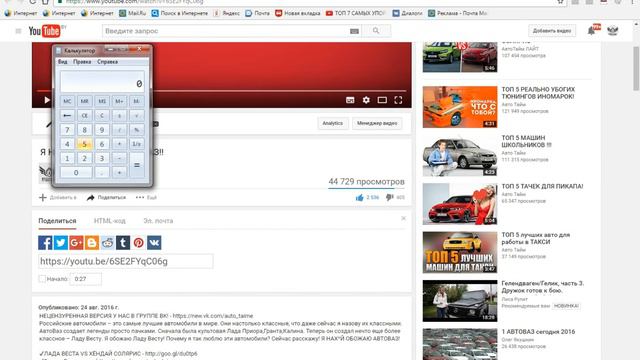Open 1 АВТОВАЗ сегодня 2016 video link
The image size is (640, 360).
538,332
